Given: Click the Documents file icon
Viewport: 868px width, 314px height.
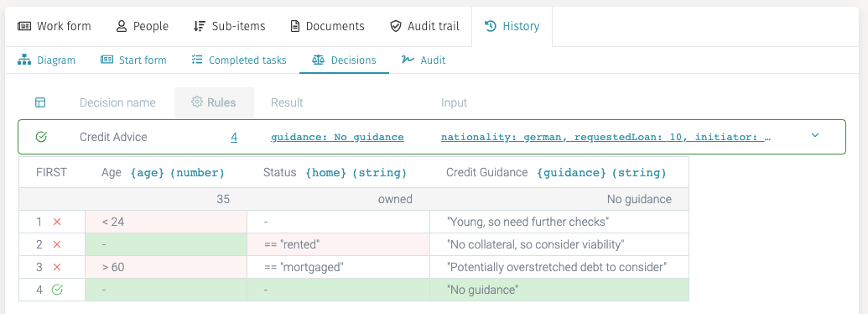Looking at the screenshot, I should 295,26.
